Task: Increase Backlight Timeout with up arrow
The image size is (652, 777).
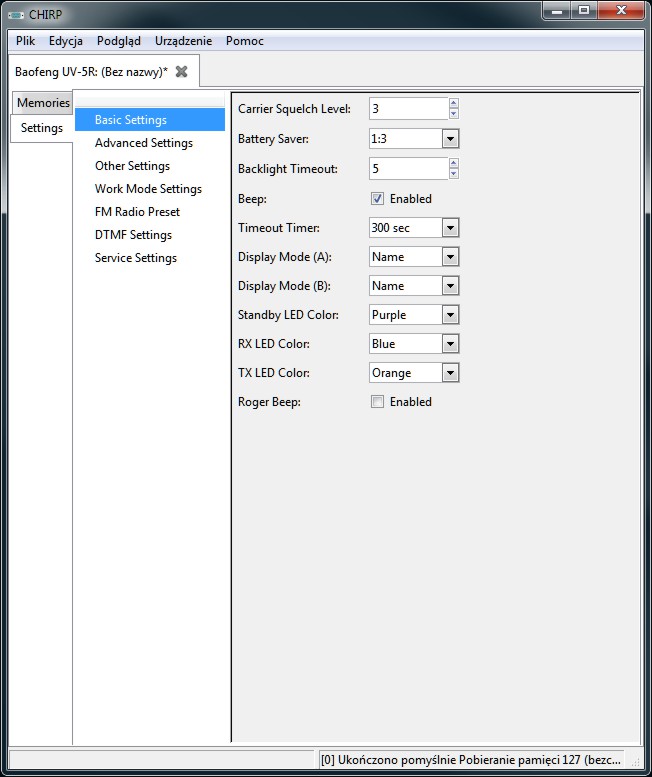Action: pyautogui.click(x=453, y=164)
